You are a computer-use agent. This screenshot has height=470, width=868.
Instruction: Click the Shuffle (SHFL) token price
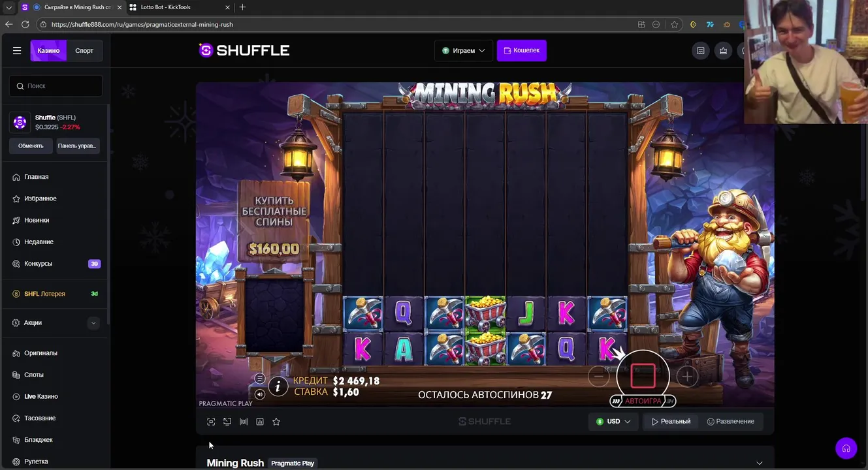[46, 127]
